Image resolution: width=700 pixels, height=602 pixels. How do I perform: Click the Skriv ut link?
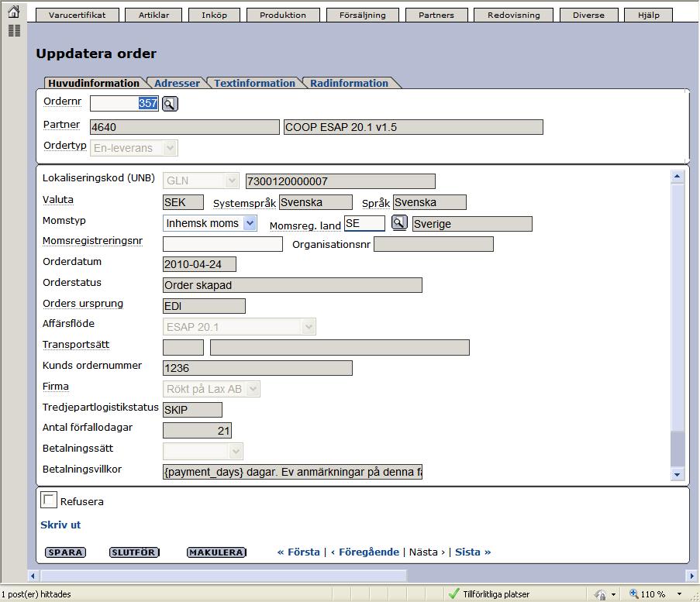tap(60, 525)
